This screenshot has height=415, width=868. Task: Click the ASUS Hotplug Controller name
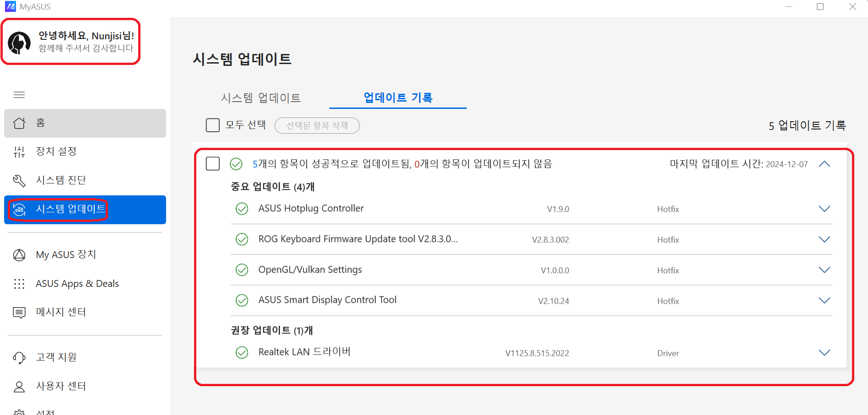[x=311, y=209]
